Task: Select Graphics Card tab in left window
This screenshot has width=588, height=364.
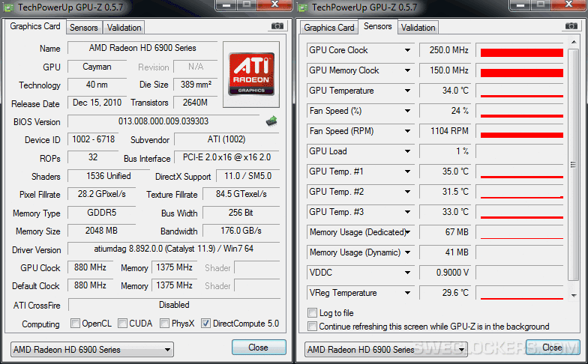Action: pyautogui.click(x=34, y=26)
